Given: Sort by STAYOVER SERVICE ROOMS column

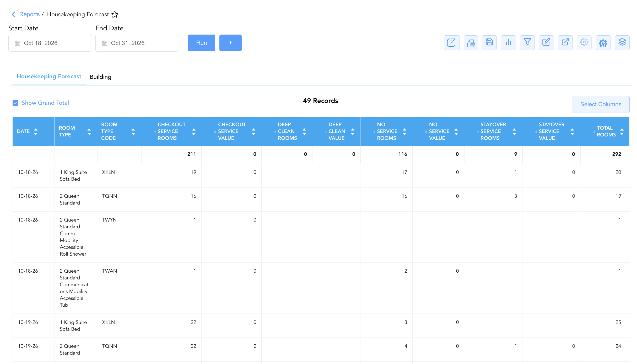Looking at the screenshot, I should coord(514,131).
